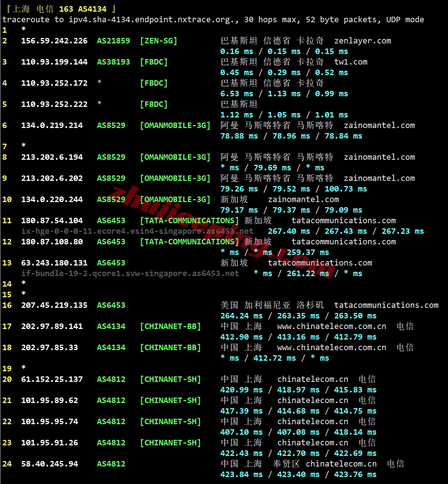This screenshot has height=484, width=448.
Task: Click the 420.99 ms latency value
Action: [242, 390]
